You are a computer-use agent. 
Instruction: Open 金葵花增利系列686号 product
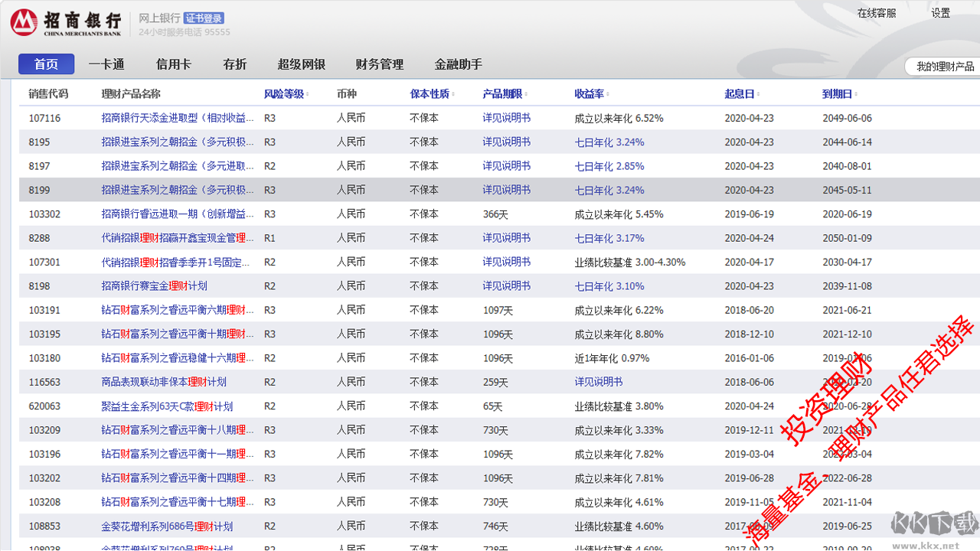click(x=167, y=527)
